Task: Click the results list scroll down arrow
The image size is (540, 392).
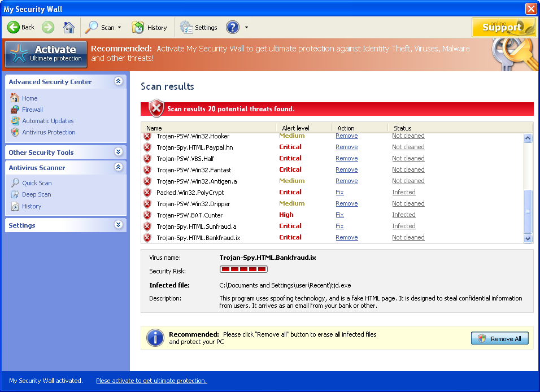Action: coord(528,238)
